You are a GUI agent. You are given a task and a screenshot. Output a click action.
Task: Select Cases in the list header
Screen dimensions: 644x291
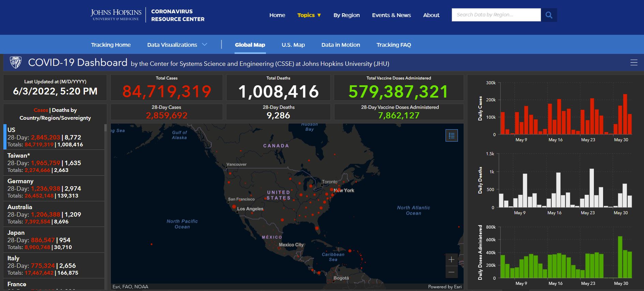click(41, 110)
